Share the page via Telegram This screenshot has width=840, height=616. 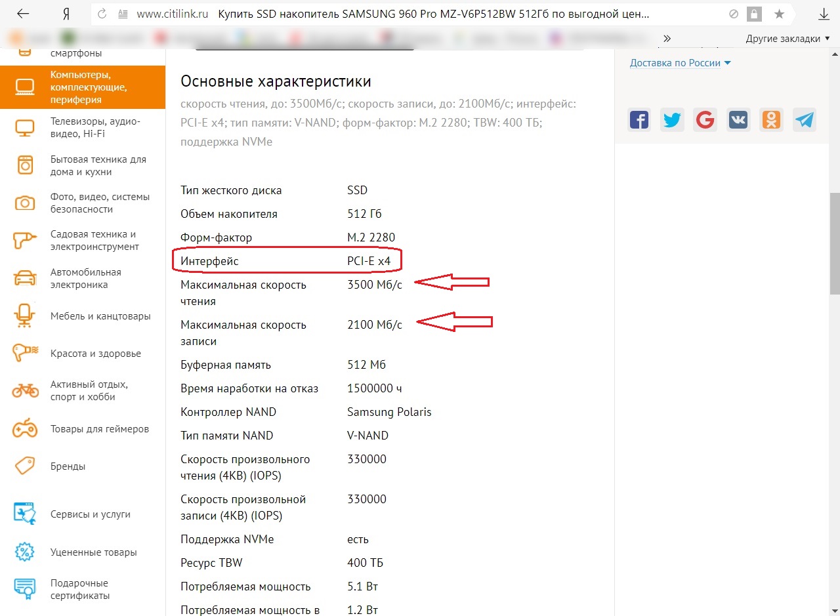coord(804,119)
